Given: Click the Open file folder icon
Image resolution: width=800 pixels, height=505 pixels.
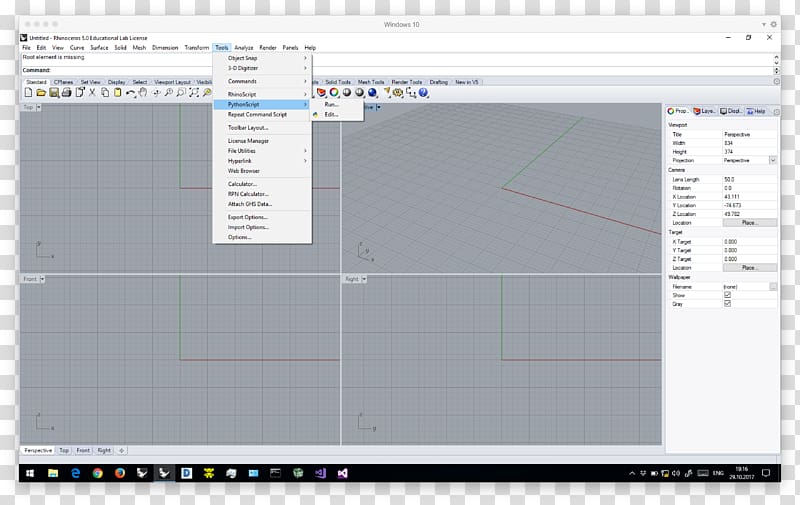Looking at the screenshot, I should 41,92.
